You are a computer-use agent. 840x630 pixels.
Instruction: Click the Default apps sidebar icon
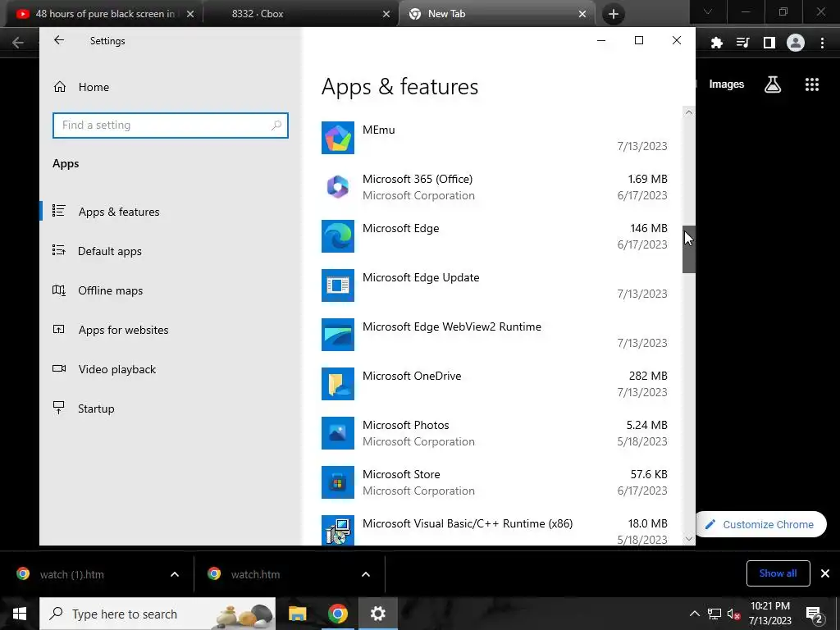pyautogui.click(x=59, y=250)
